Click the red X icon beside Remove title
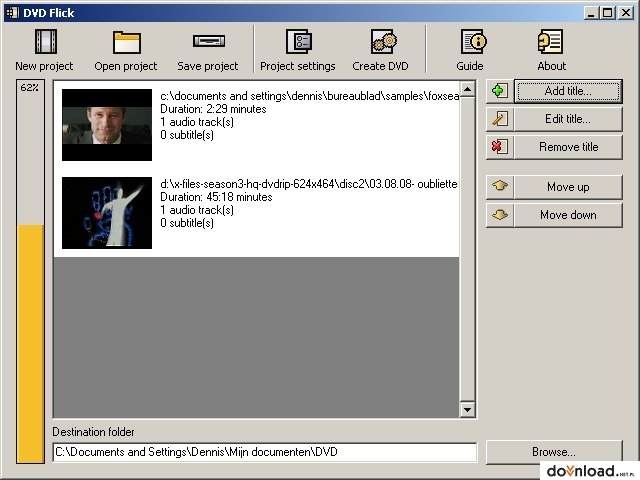The height and width of the screenshot is (480, 640). [499, 147]
